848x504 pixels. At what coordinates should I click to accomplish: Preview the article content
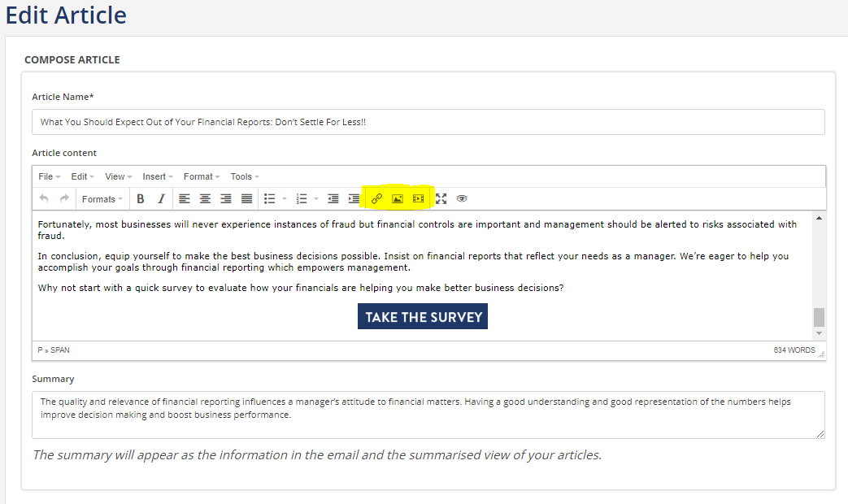click(461, 198)
